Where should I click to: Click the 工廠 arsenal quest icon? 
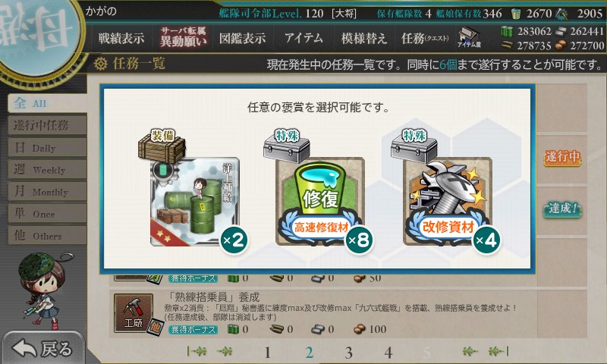pyautogui.click(x=134, y=313)
